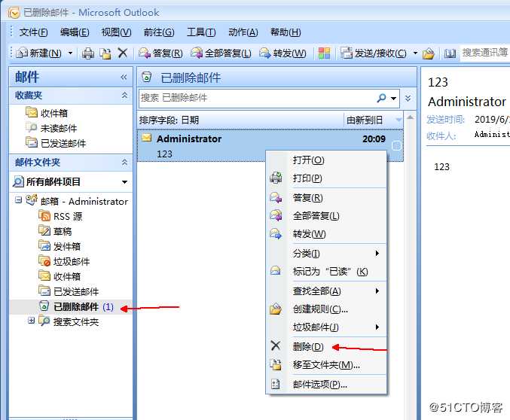510x420 pixels.
Task: Open the View menu
Action: [x=116, y=32]
